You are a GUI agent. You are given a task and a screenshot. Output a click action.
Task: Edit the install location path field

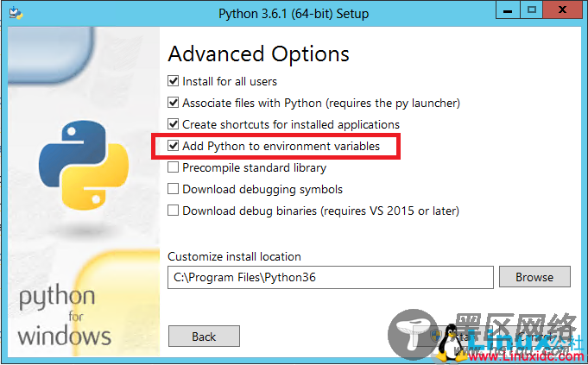(331, 277)
